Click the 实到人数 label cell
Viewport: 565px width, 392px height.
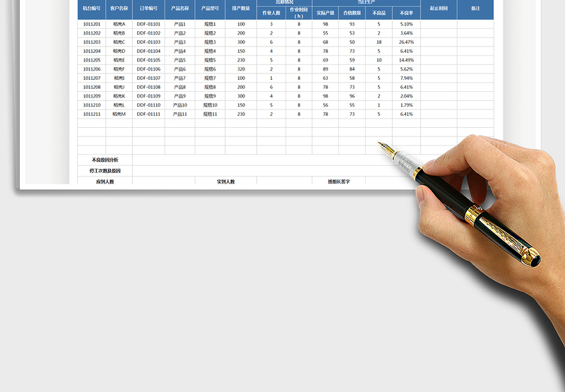(x=226, y=182)
